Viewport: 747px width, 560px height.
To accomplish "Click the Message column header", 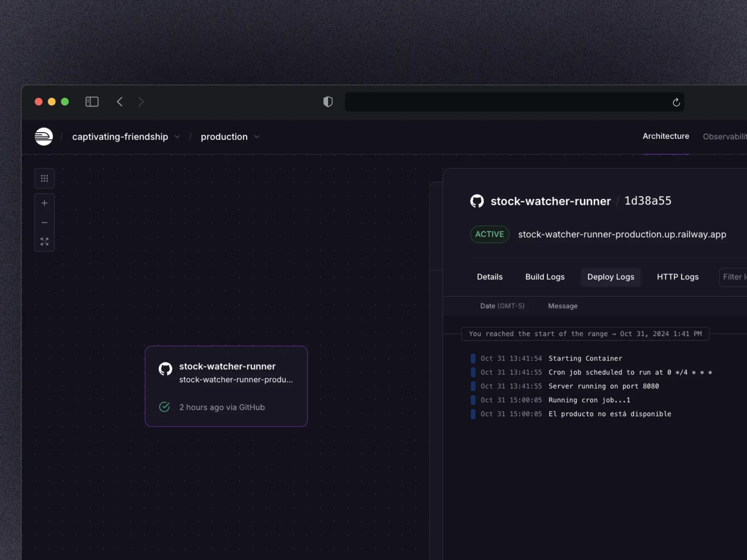I will click(x=563, y=306).
